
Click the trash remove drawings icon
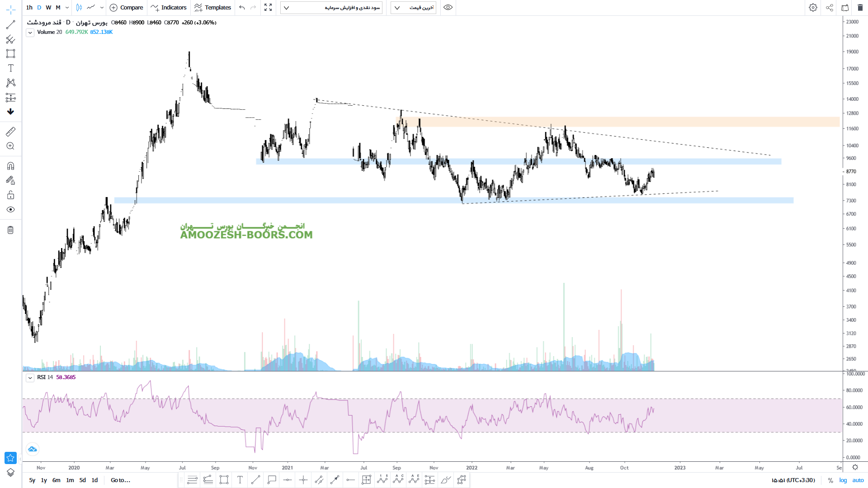10,230
